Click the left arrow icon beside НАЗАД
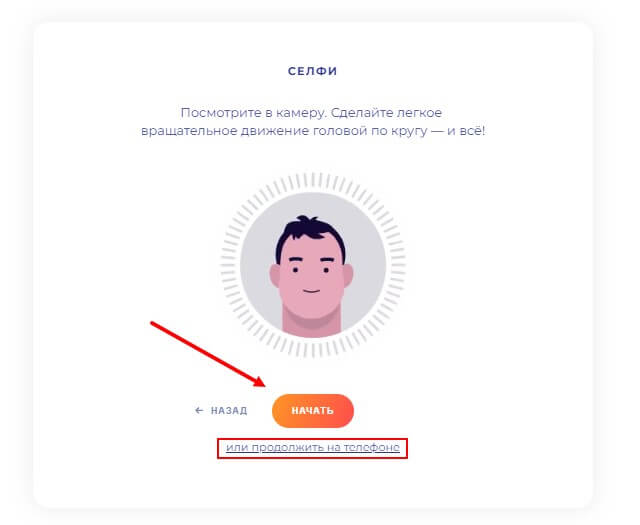Viewport: 640px width, 525px height. tap(199, 410)
